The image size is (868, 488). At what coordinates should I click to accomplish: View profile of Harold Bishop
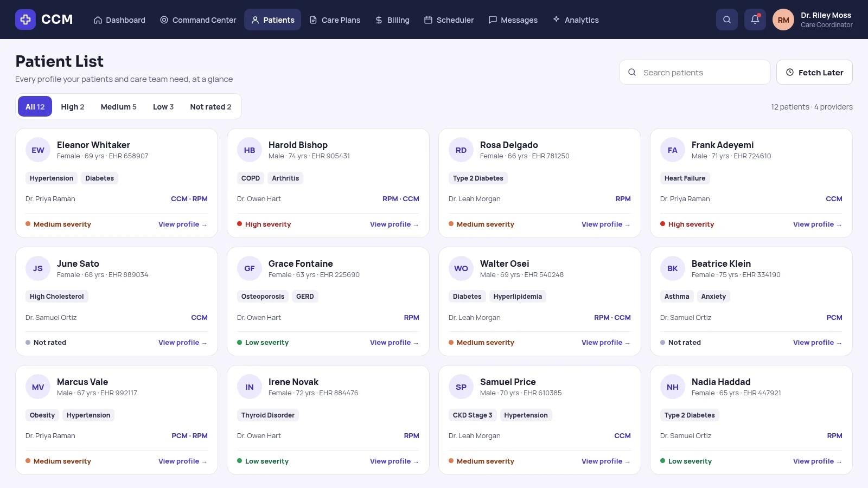click(394, 224)
